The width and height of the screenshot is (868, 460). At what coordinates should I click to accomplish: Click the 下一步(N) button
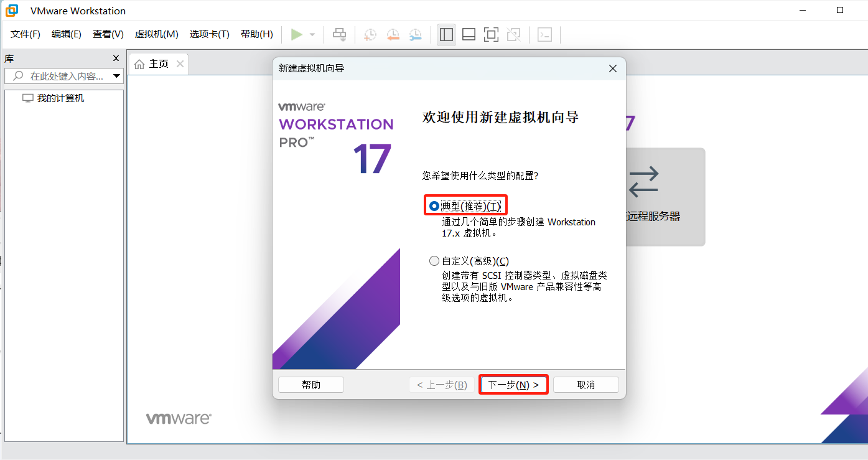513,385
